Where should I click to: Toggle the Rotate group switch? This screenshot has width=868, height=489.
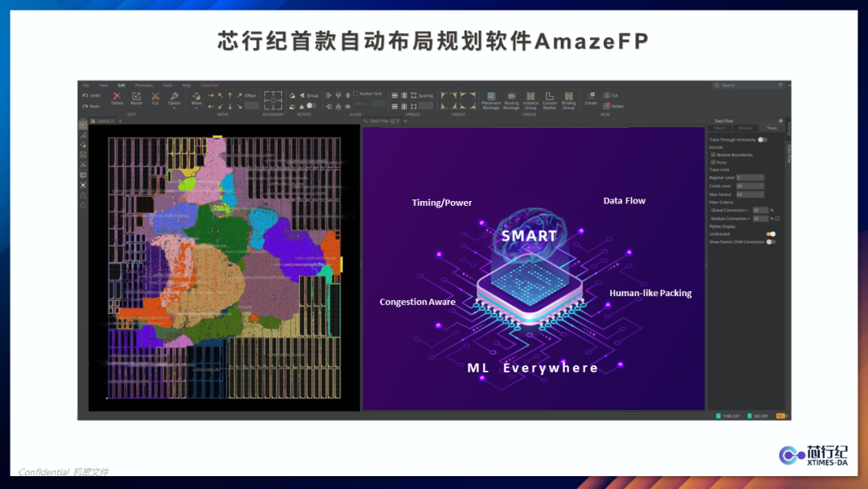(x=312, y=106)
